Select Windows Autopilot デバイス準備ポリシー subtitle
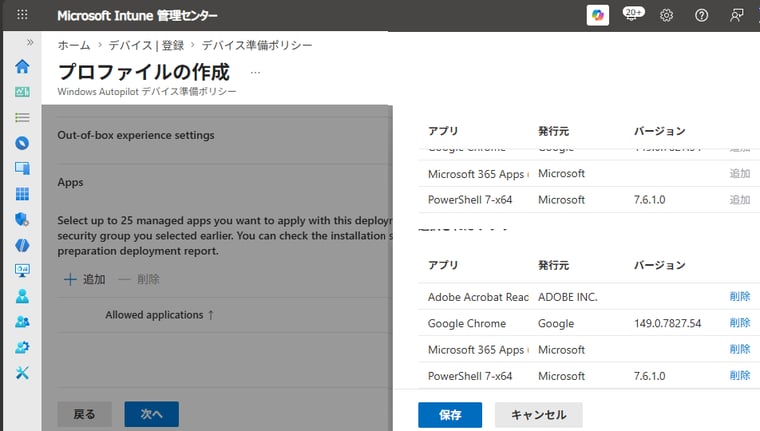Image resolution: width=760 pixels, height=431 pixels. click(x=147, y=92)
